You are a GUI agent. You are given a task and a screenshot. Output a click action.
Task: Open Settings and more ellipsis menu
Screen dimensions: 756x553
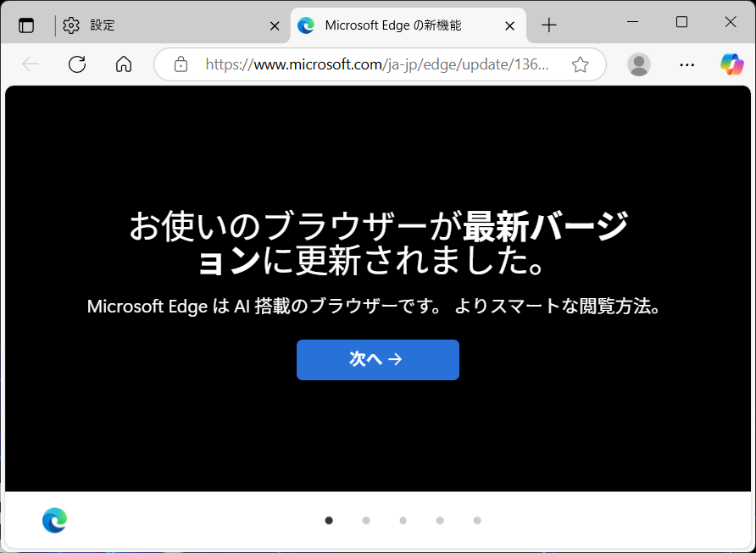687,64
